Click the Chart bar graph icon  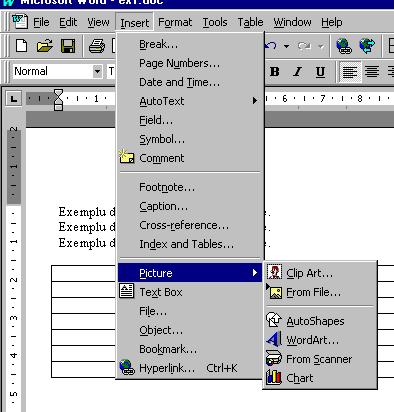[x=274, y=377]
